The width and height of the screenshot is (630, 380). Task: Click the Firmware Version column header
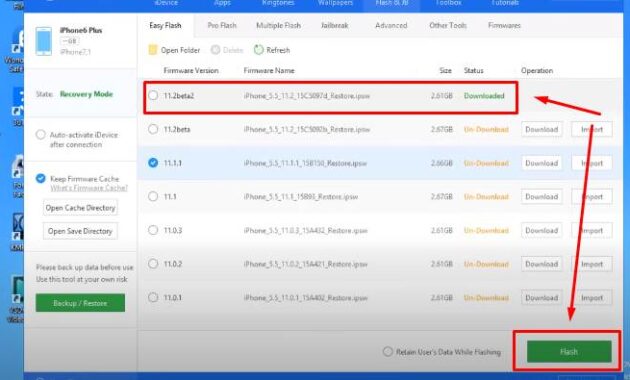[191, 70]
